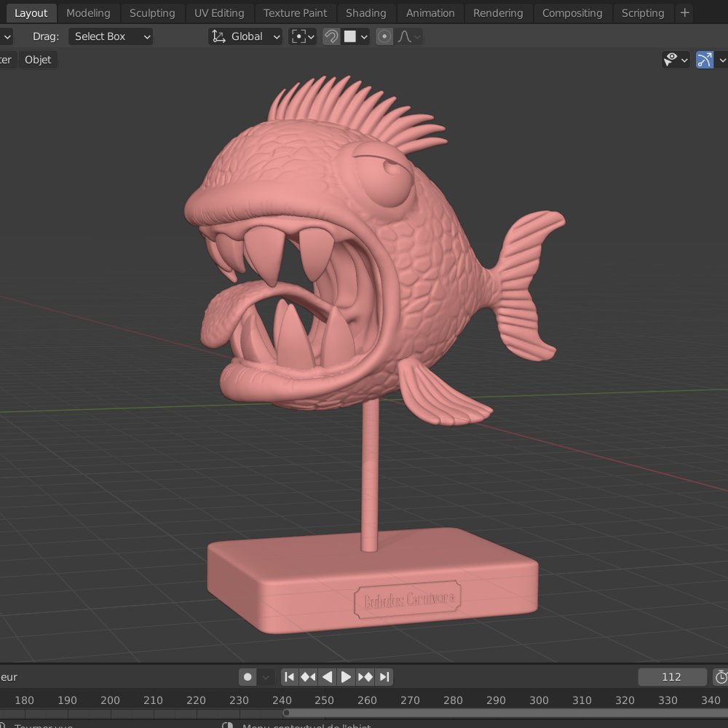Image resolution: width=728 pixels, height=728 pixels.
Task: Add a new workspace with plus icon
Action: (685, 13)
